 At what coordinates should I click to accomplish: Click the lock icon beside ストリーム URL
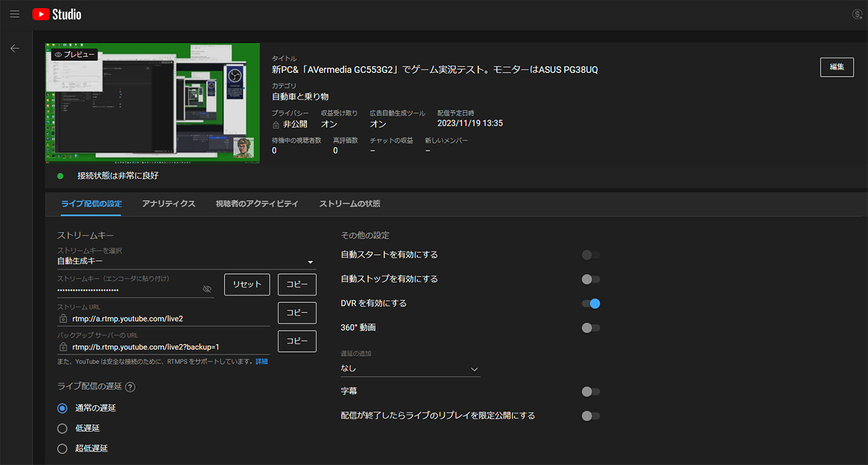(x=63, y=319)
